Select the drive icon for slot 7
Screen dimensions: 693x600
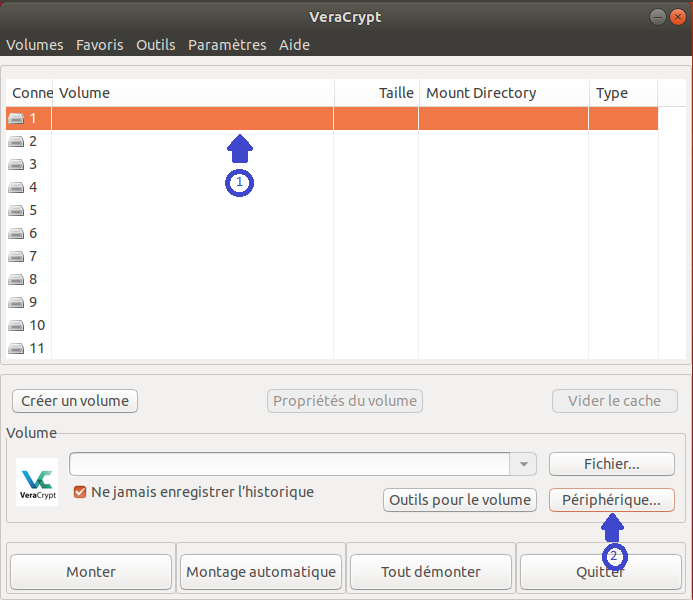[17, 257]
